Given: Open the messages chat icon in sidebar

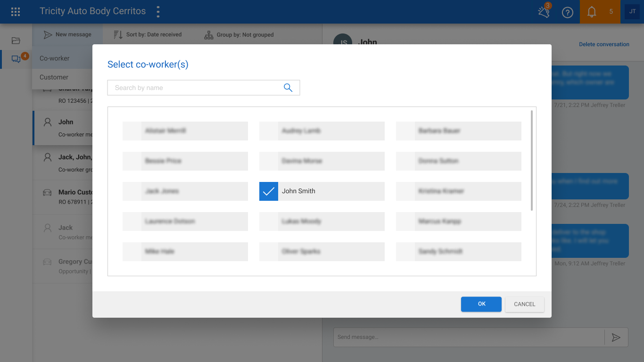Looking at the screenshot, I should tap(16, 59).
